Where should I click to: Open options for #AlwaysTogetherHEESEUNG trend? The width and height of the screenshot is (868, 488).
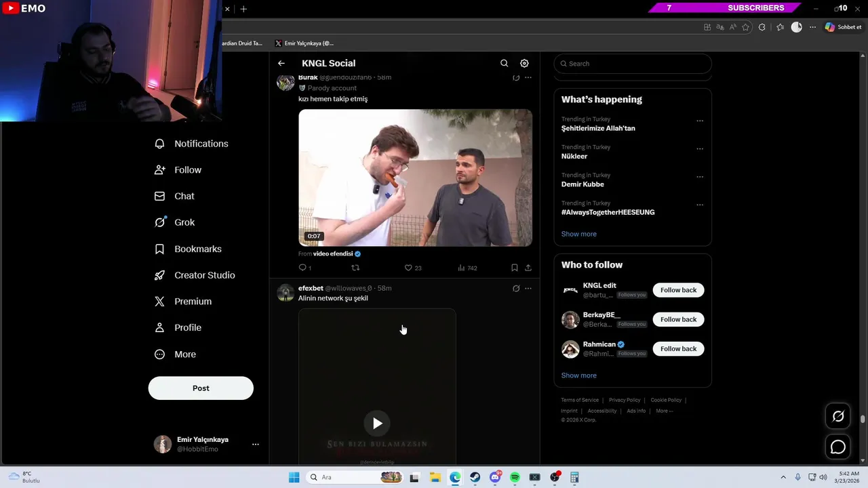click(700, 205)
